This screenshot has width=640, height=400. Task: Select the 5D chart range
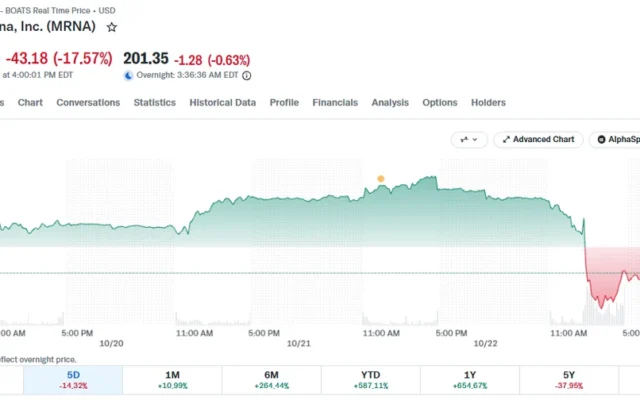[x=73, y=380]
